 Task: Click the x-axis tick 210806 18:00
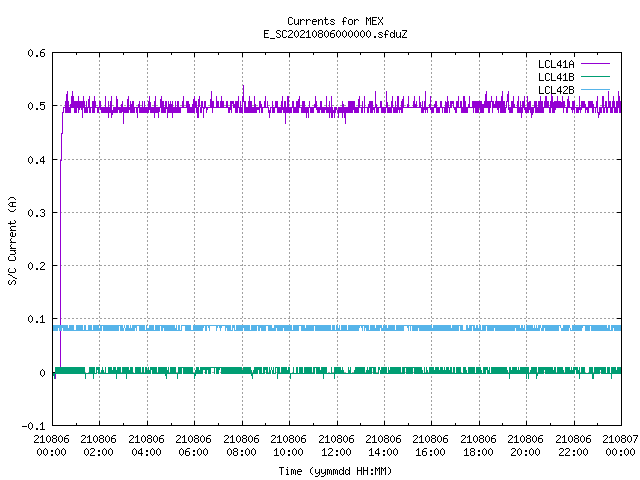pos(478,446)
